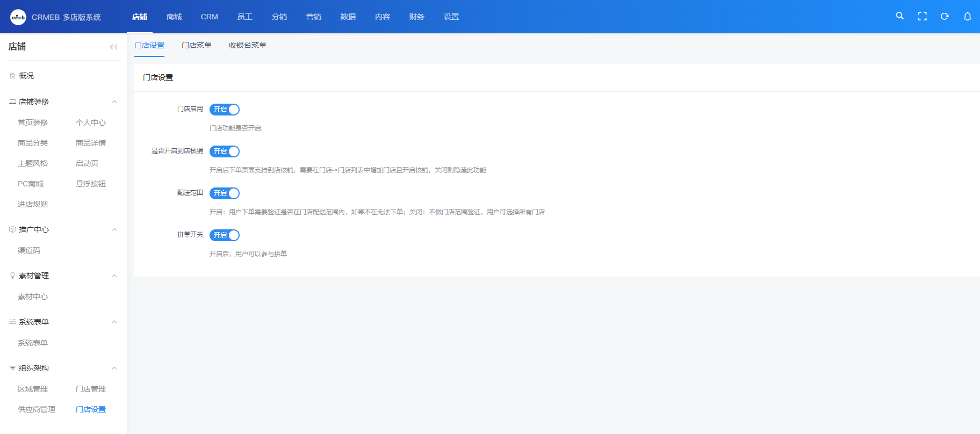The height and width of the screenshot is (434, 980).
Task: Go to 首页装修 page
Action: coord(33,122)
